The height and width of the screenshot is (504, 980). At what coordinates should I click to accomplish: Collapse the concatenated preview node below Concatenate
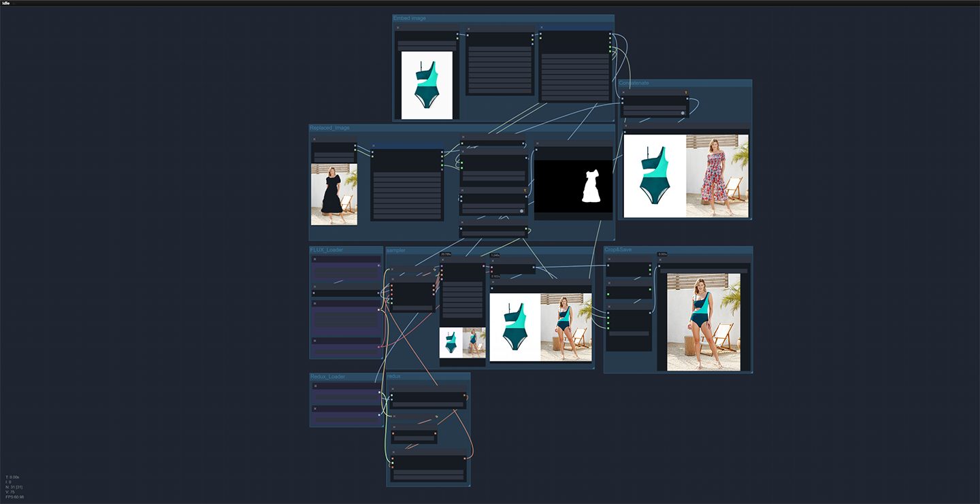pos(626,126)
